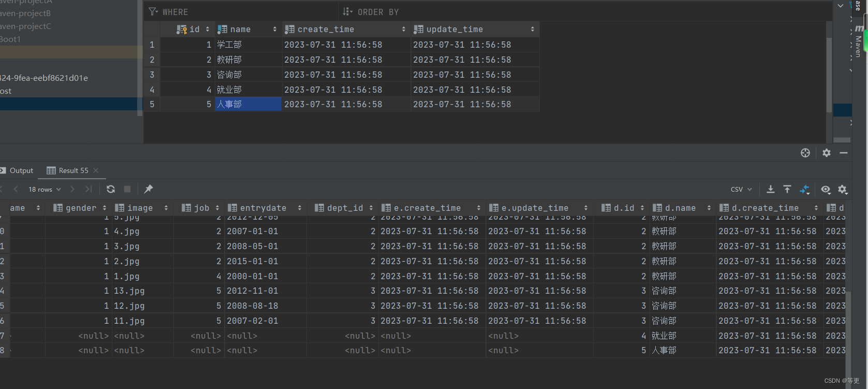Click the d.name column header icon

pyautogui.click(x=657, y=208)
